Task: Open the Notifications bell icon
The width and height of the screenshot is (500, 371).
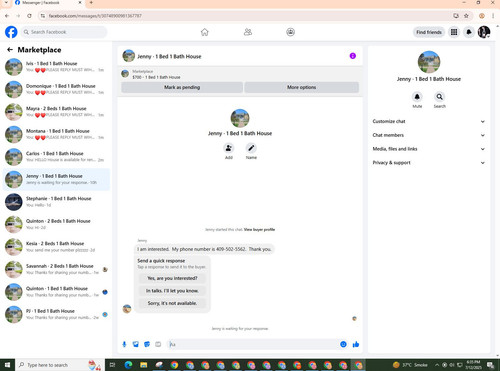Action: pyautogui.click(x=469, y=32)
